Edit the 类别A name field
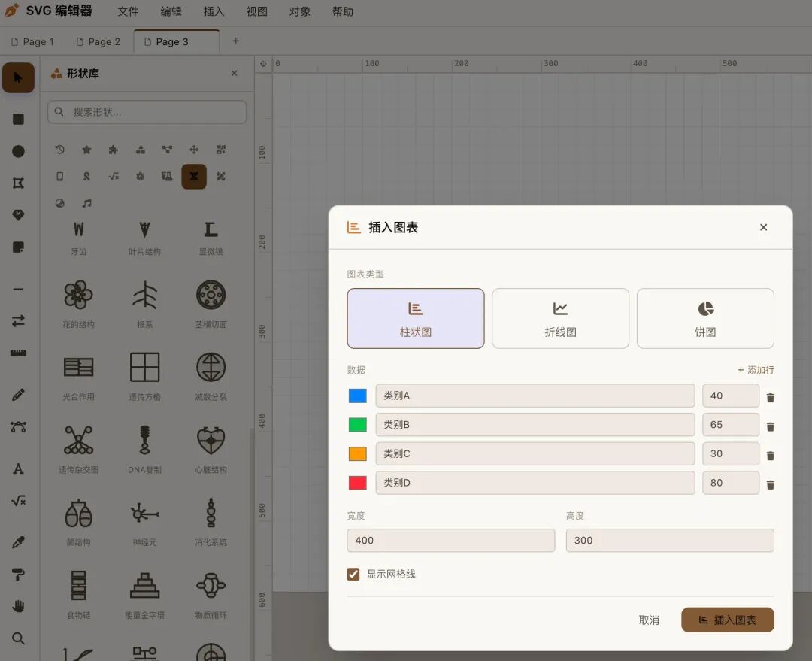The width and height of the screenshot is (812, 661). [535, 396]
